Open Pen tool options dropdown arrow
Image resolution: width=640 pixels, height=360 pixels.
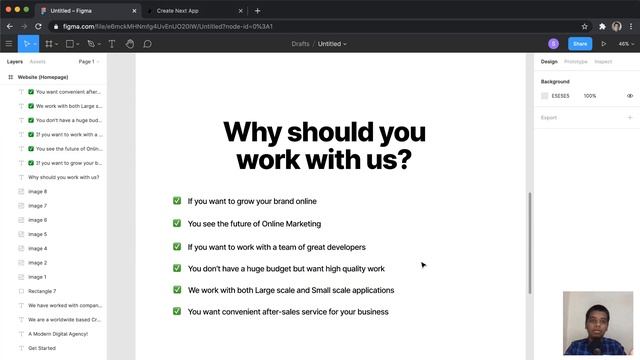pyautogui.click(x=99, y=44)
